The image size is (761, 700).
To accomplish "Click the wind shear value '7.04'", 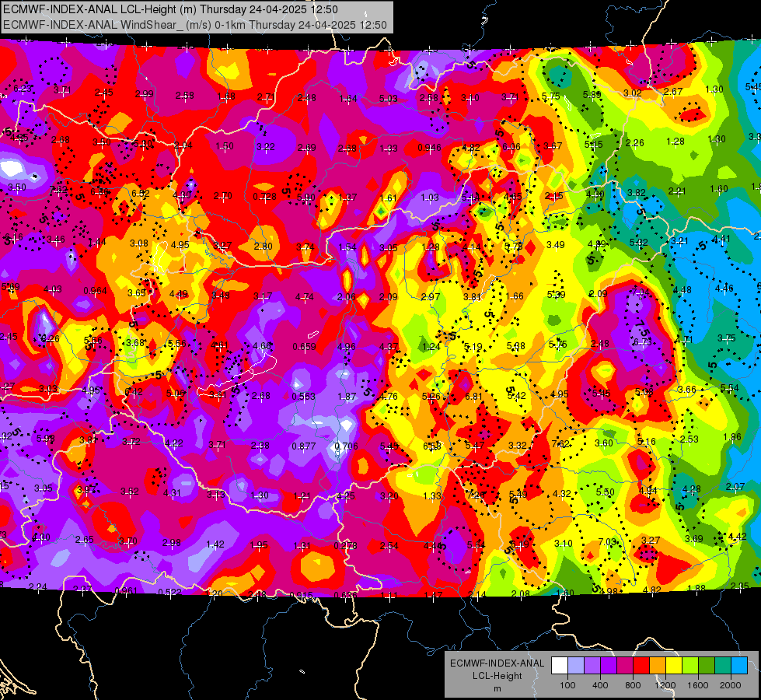I will 641,292.
